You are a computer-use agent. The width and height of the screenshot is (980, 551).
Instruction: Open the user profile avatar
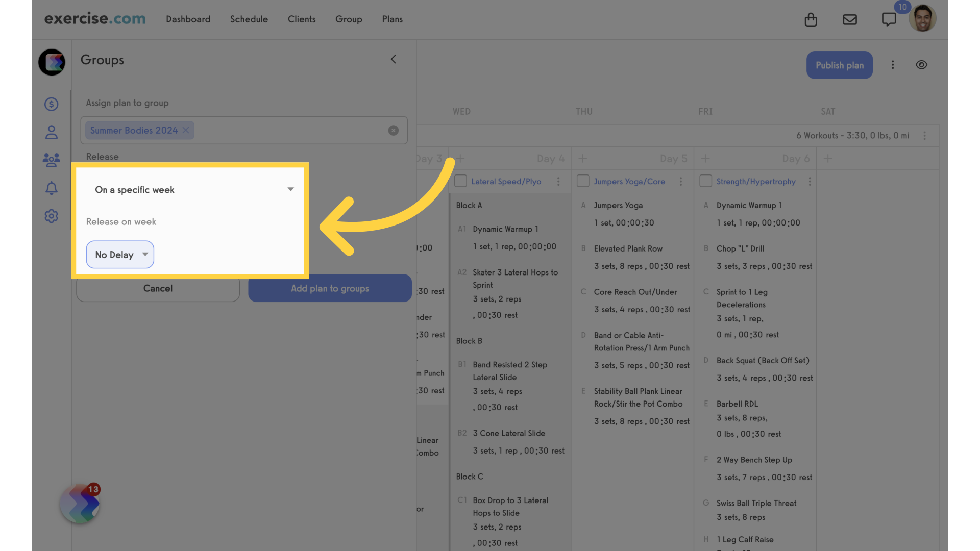[922, 18]
